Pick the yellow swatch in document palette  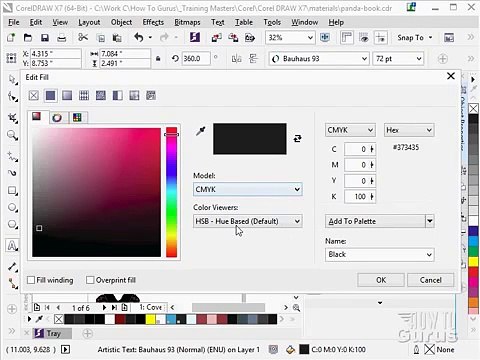pyautogui.click(x=150, y=319)
